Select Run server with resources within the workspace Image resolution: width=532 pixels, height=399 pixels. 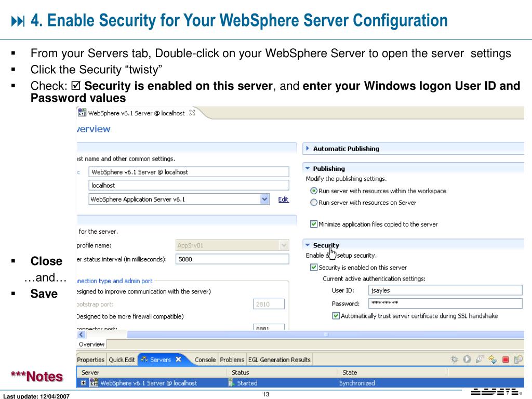point(314,191)
